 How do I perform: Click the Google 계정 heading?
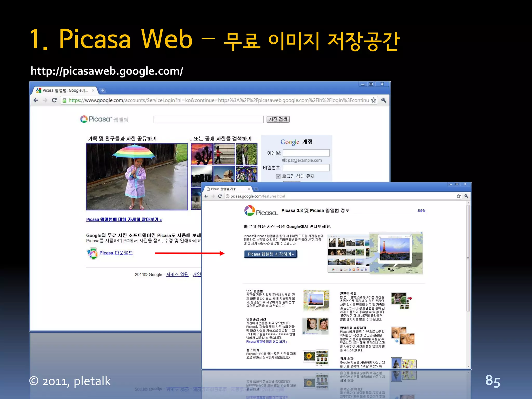(296, 142)
